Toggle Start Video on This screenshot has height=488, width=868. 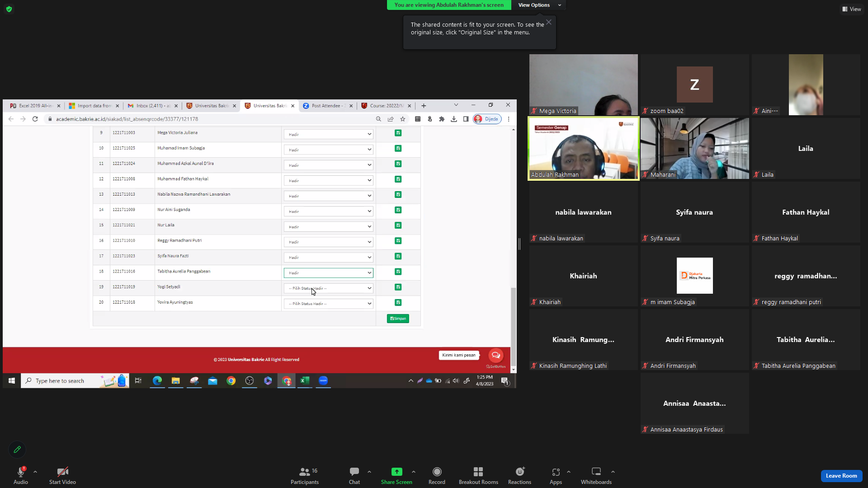coord(62,476)
